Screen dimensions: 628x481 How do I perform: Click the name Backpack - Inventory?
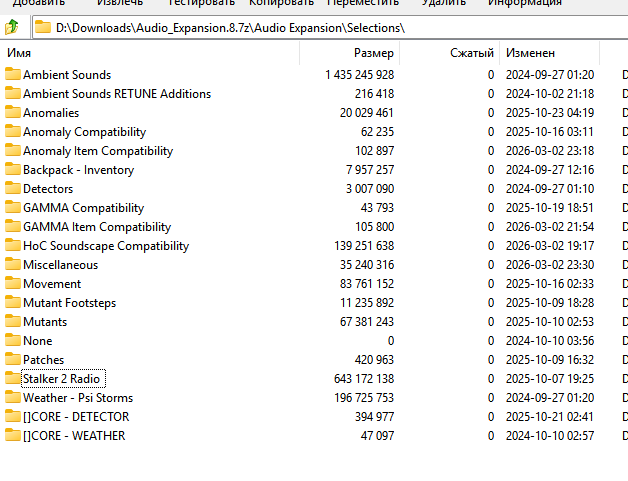[78, 170]
